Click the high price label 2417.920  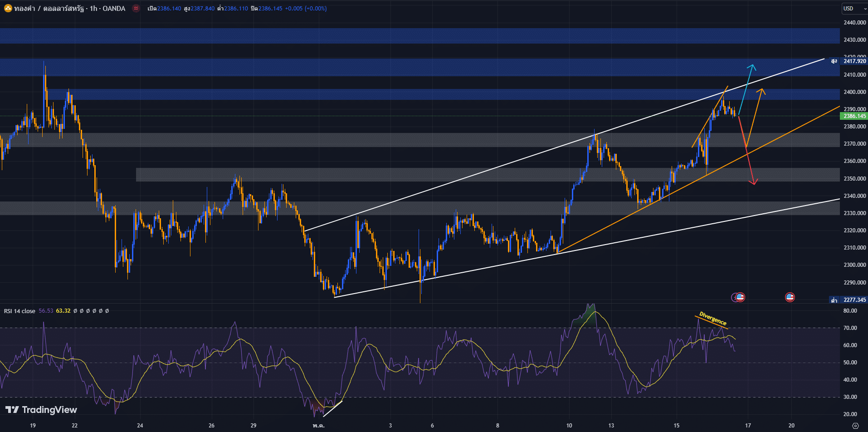(x=854, y=61)
